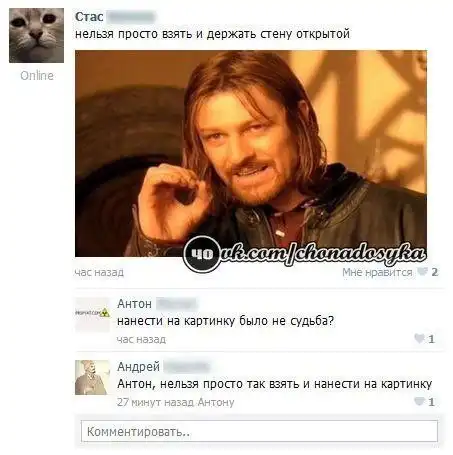Click the '27 минут назад' timestamp

pyautogui.click(x=155, y=402)
